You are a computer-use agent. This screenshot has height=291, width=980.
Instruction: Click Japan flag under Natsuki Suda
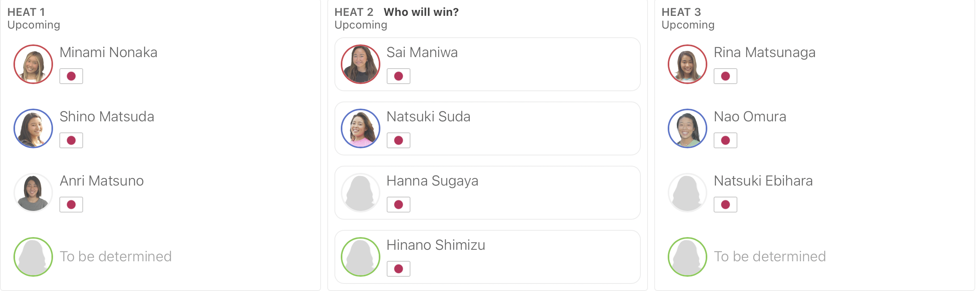click(x=399, y=140)
